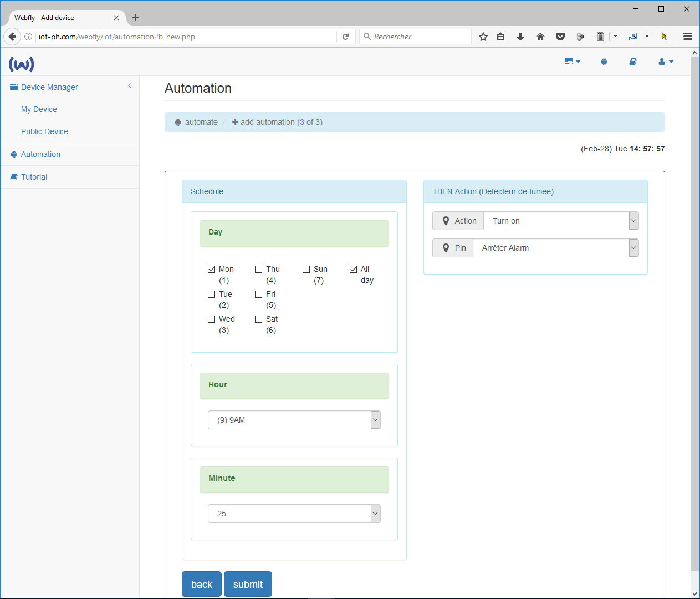This screenshot has width=700, height=599.
Task: Open the Minute dropdown showing 25
Action: [x=294, y=514]
